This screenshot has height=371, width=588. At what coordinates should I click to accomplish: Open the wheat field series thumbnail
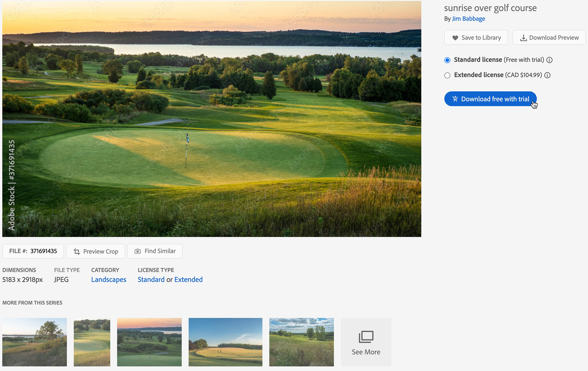pos(225,342)
